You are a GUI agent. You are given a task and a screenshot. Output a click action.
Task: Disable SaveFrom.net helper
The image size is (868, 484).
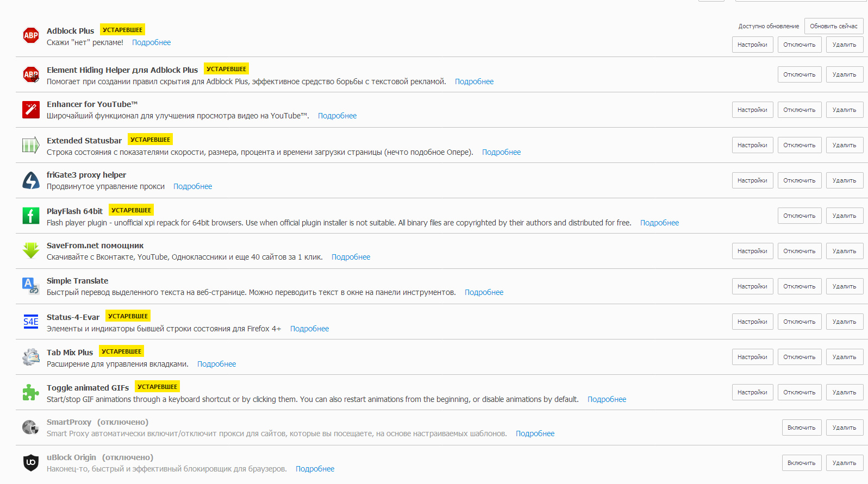pos(800,251)
